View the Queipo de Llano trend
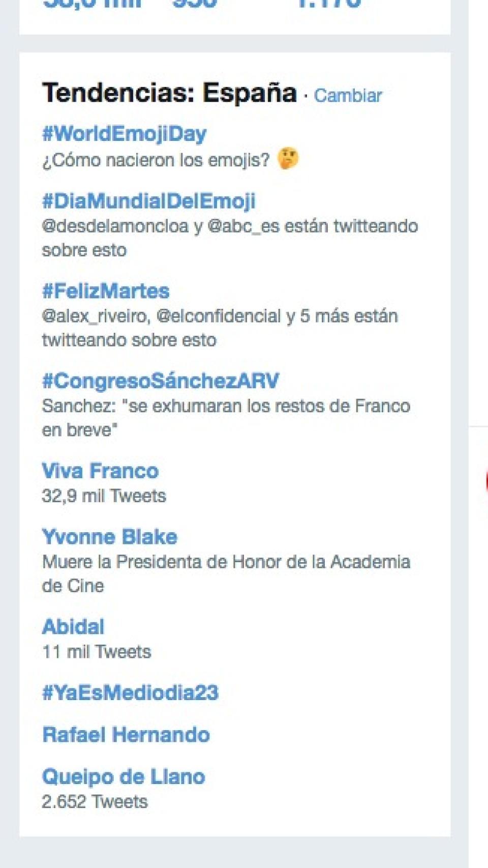The image size is (488, 868). tap(124, 777)
